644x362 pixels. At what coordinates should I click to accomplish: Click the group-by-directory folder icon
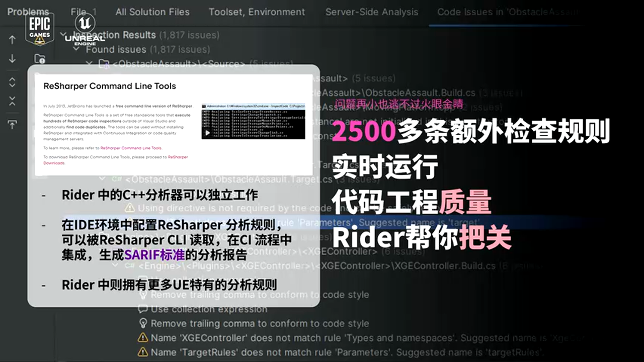40,59
